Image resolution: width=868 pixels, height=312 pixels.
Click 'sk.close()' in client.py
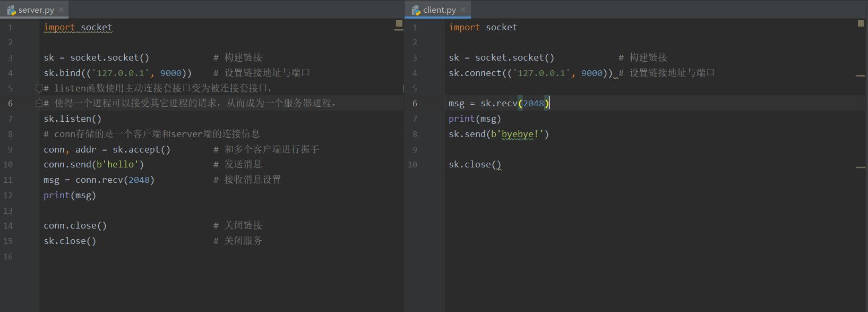coord(475,164)
